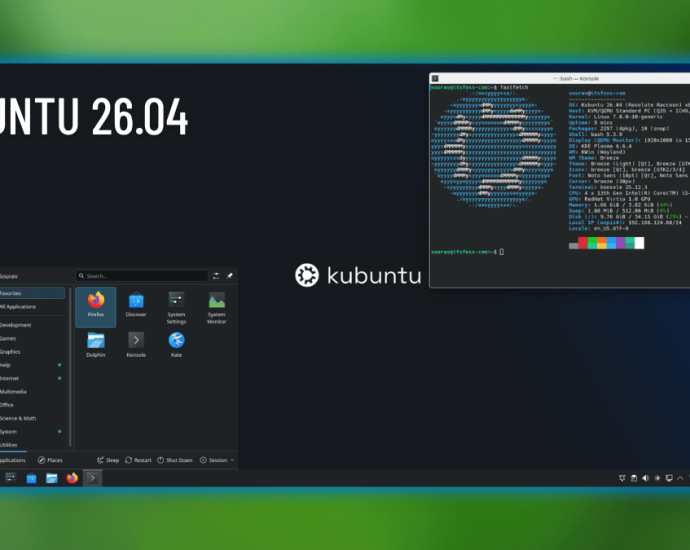Click the active Konsole taskbar entry
The height and width of the screenshot is (550, 690).
[x=92, y=478]
